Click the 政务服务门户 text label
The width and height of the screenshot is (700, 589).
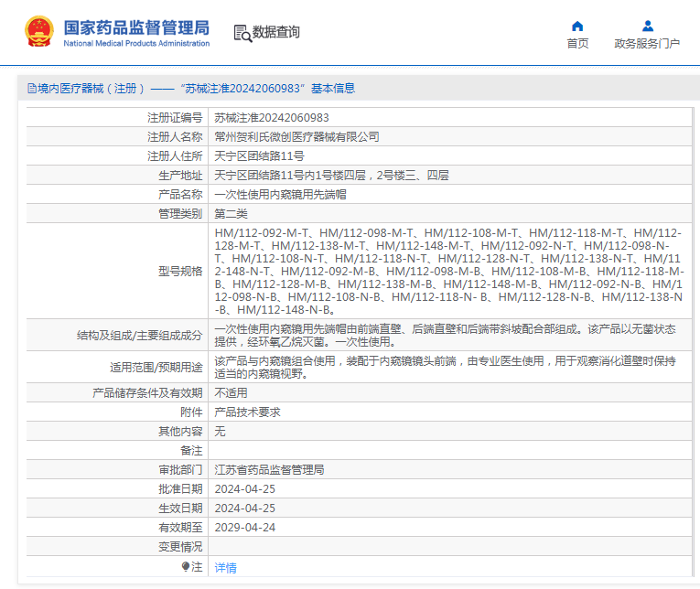pyautogui.click(x=647, y=43)
